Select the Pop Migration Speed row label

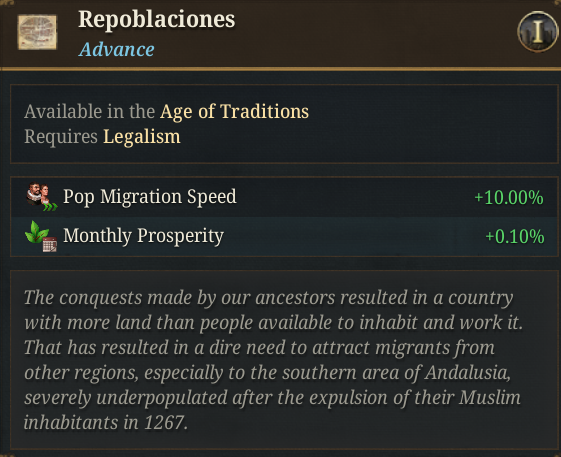point(150,196)
